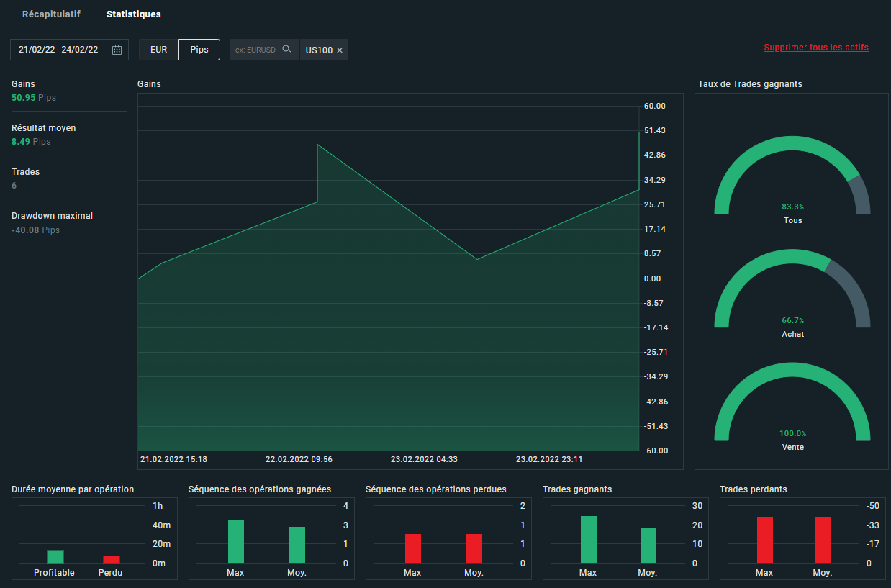Click the calendar icon in date field
891x588 pixels.
coord(117,50)
